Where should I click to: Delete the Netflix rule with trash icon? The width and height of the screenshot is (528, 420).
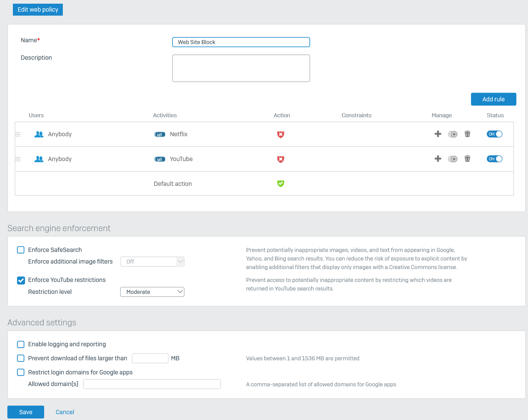click(x=467, y=134)
